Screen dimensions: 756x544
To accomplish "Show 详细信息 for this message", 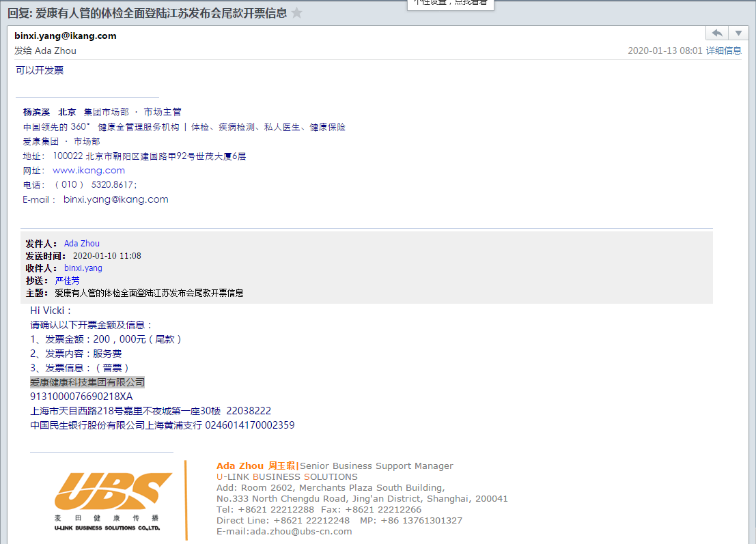I will [x=723, y=51].
